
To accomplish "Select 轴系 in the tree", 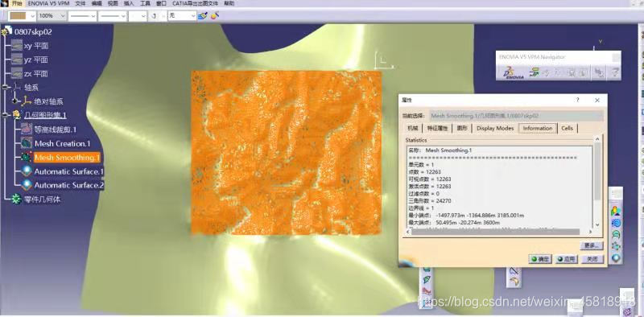I will tap(31, 88).
